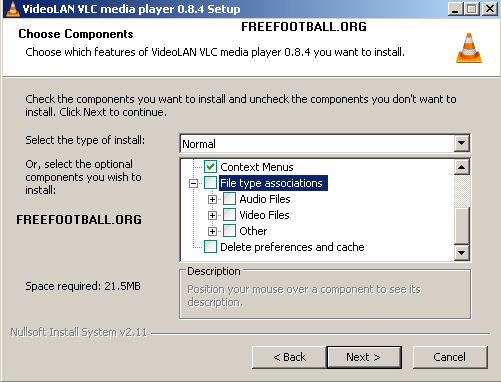The image size is (501, 382).
Task: Collapse the File type associations tree node
Action: (x=193, y=183)
